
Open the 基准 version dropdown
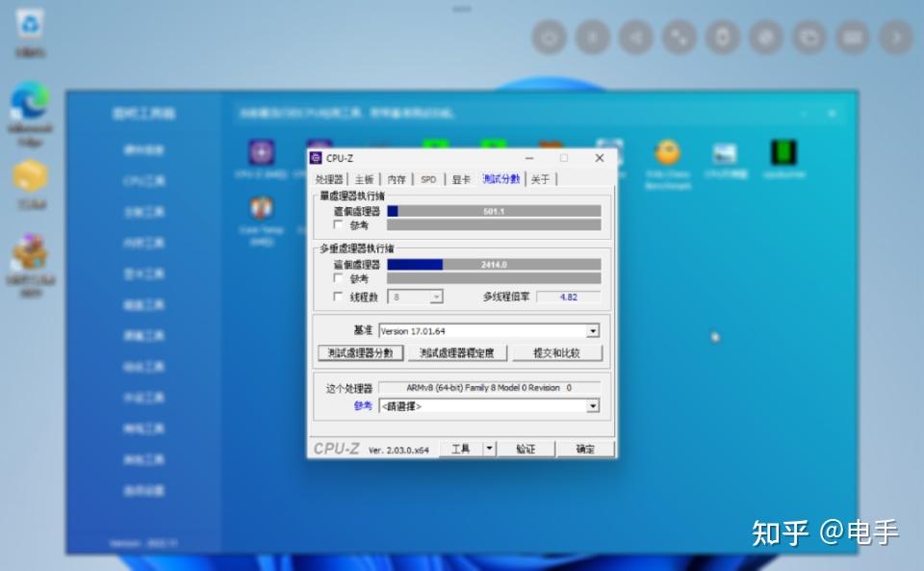(593, 330)
